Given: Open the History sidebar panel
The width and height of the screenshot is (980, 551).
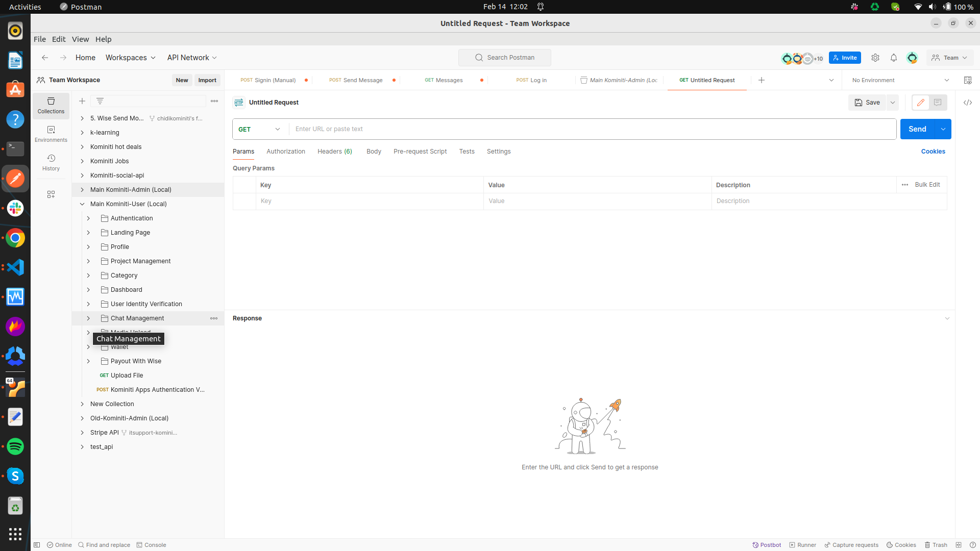Looking at the screenshot, I should [x=51, y=162].
